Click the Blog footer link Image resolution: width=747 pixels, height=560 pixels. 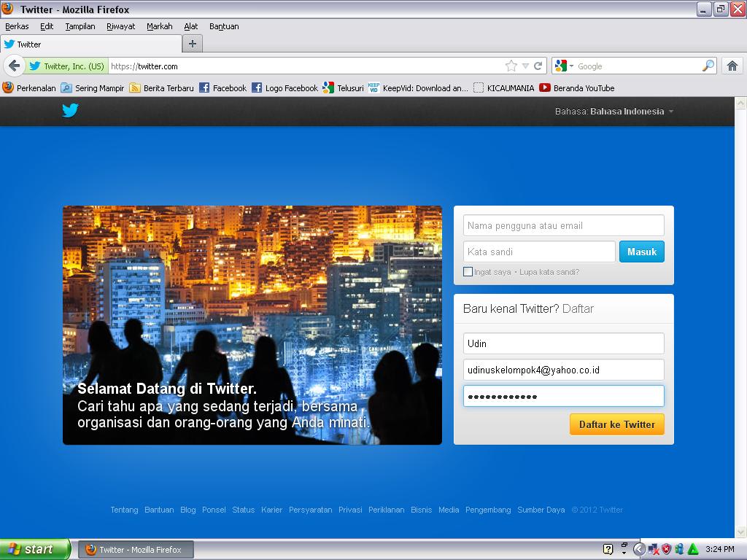point(187,510)
